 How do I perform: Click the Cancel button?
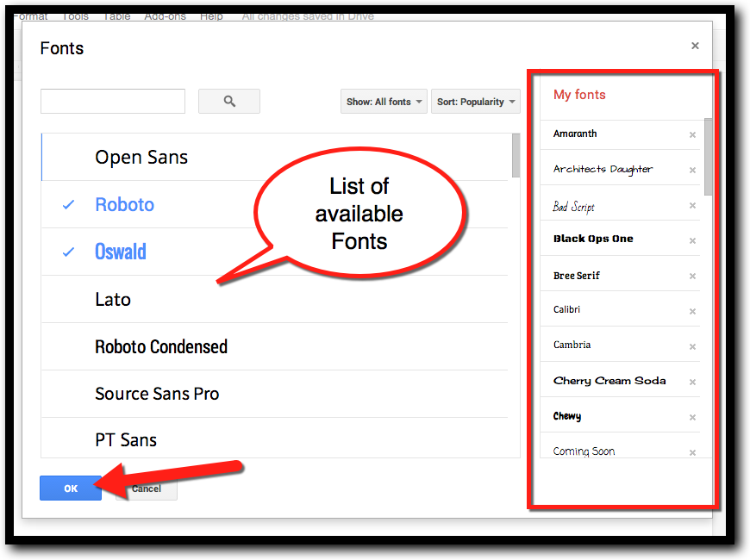pyautogui.click(x=147, y=488)
